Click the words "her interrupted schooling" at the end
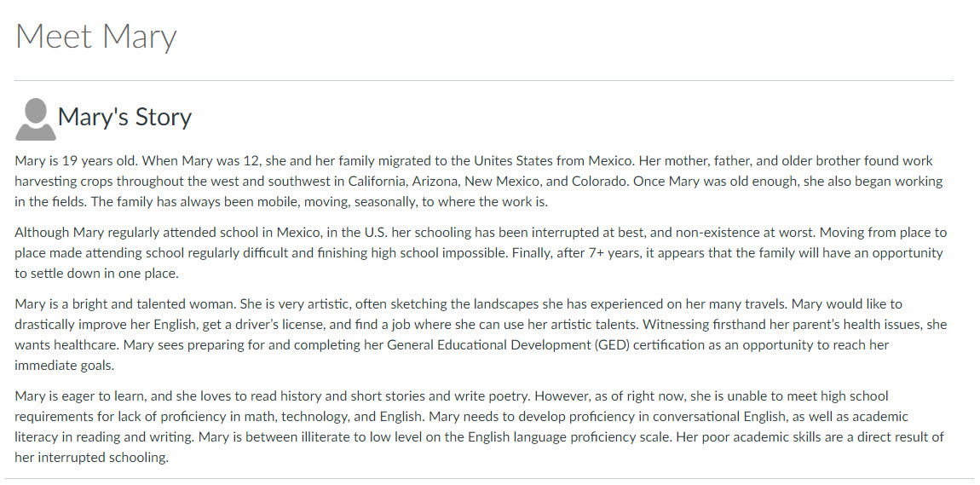 coord(90,458)
